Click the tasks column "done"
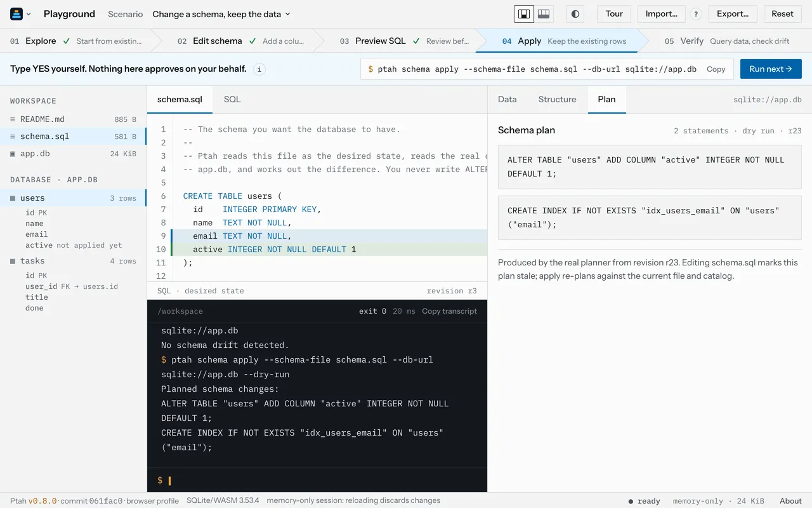This screenshot has height=508, width=812. [34, 308]
